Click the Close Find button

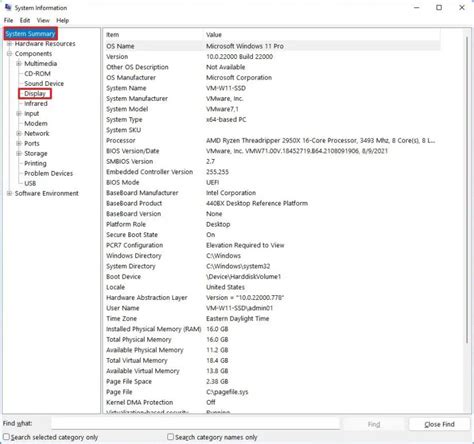click(x=439, y=424)
